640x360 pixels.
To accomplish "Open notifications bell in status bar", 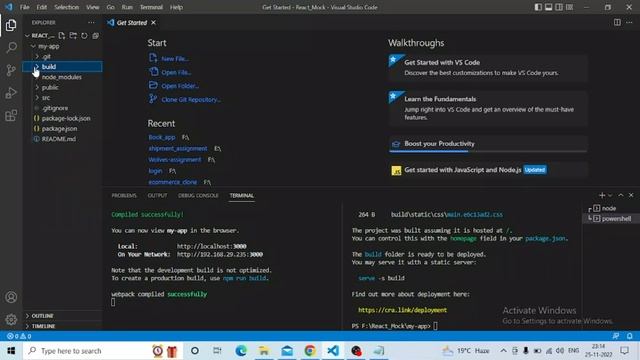I will point(629,336).
